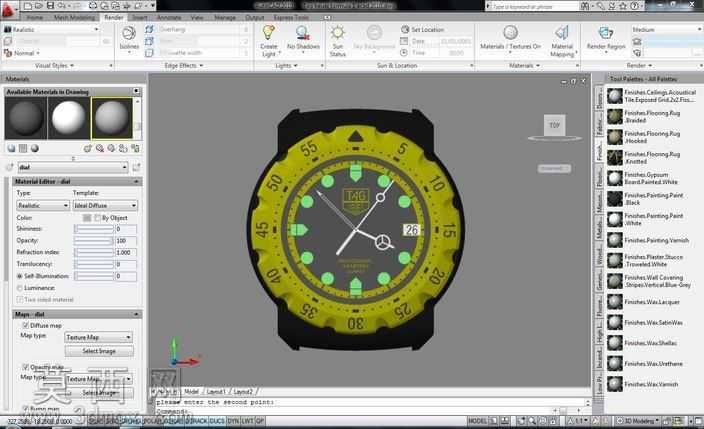Viewport: 704px width, 429px height.
Task: Click the No Shadows icon
Action: (303, 33)
